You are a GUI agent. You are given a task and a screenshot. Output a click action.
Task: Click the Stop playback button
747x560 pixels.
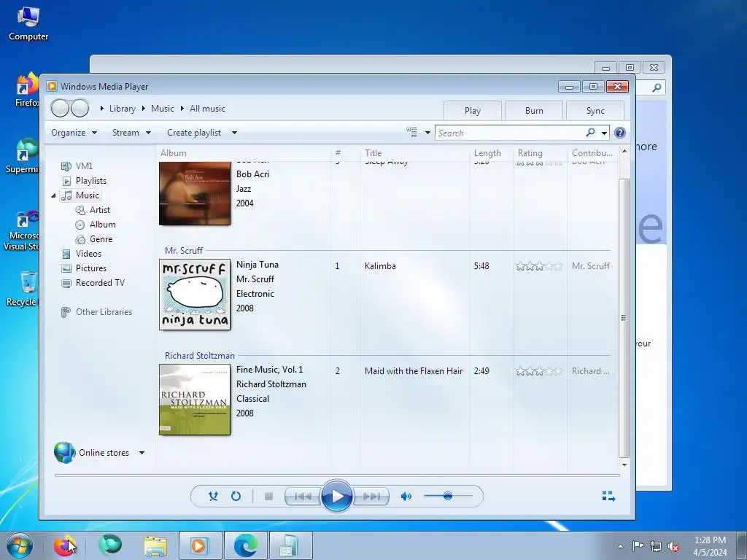[x=268, y=496]
